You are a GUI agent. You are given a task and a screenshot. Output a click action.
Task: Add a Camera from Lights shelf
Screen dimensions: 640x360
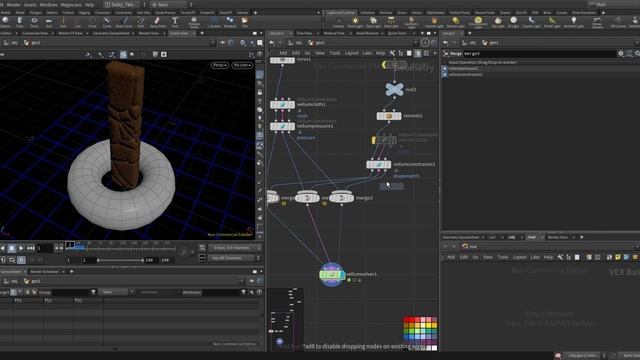click(x=338, y=22)
